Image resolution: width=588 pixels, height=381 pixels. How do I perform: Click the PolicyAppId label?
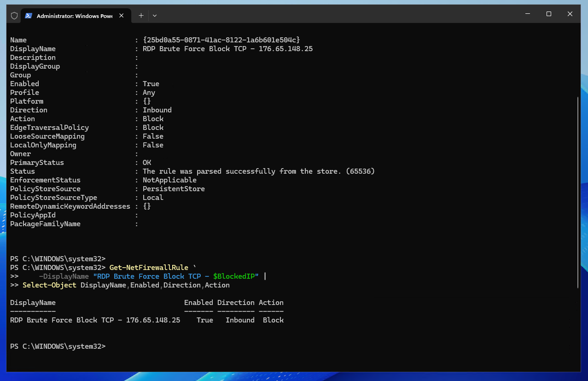click(33, 215)
